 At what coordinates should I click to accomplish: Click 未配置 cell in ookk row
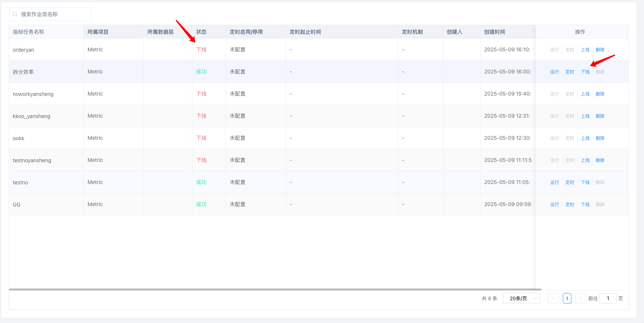click(238, 138)
